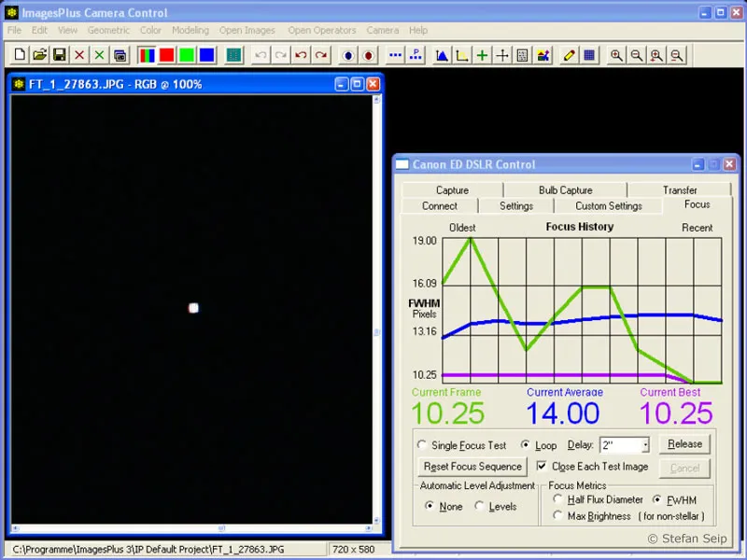Select the Levels radio button
This screenshot has width=747, height=560.
(479, 506)
